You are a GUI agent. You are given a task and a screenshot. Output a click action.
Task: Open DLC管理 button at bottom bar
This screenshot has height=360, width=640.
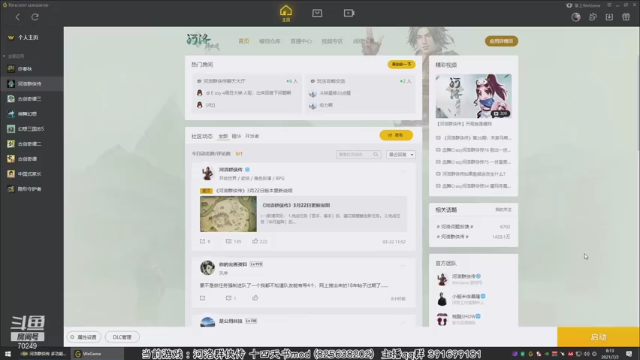tap(122, 337)
